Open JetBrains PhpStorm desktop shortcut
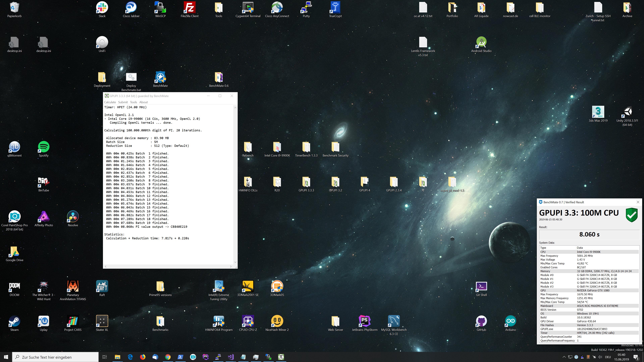Viewport: 644px width, 362px height. pyautogui.click(x=364, y=323)
